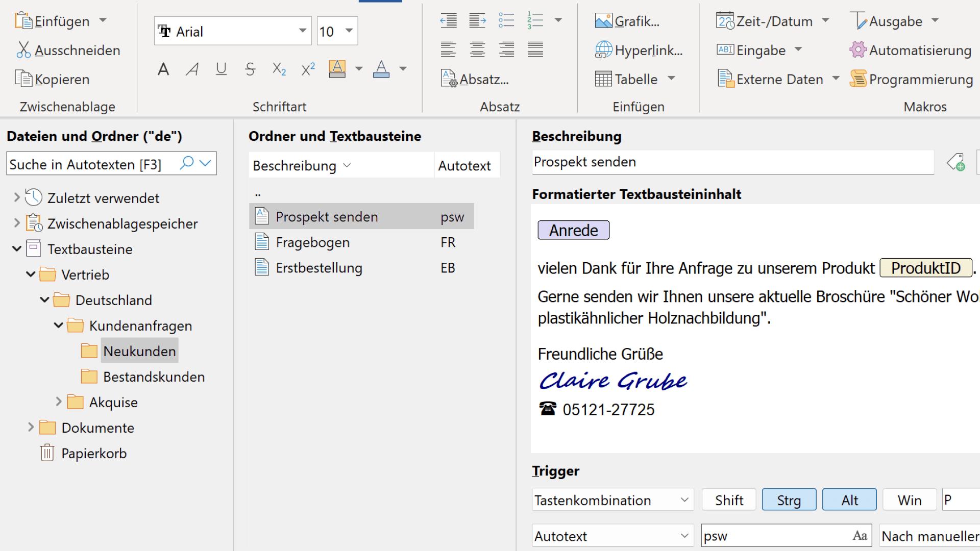Viewport: 980px width, 551px height.
Task: Select the Neukunden folder
Action: [x=139, y=351]
